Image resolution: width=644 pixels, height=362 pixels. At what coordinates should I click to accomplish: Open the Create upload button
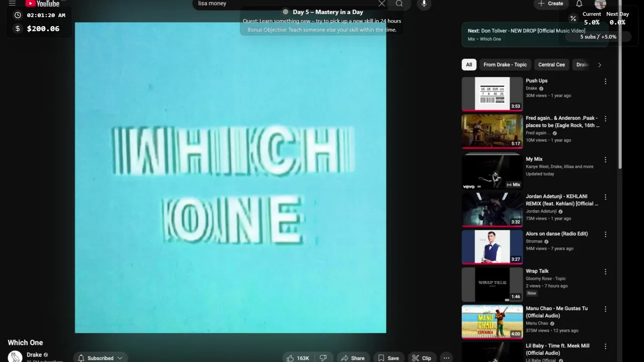[x=550, y=4]
